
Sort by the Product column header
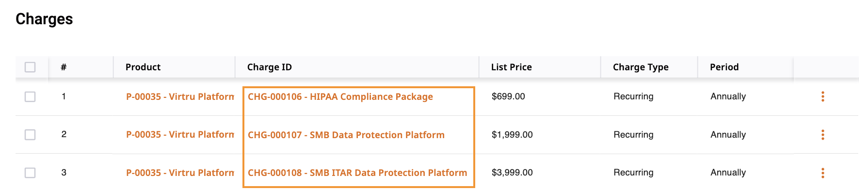143,67
